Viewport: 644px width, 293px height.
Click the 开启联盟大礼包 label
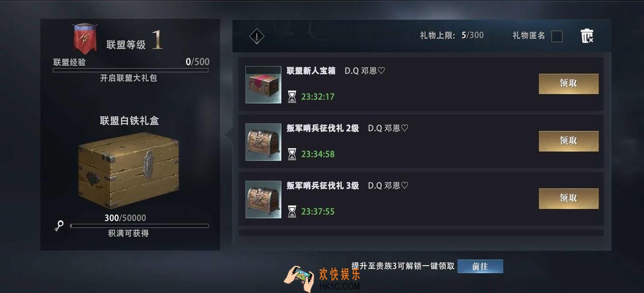tap(129, 78)
